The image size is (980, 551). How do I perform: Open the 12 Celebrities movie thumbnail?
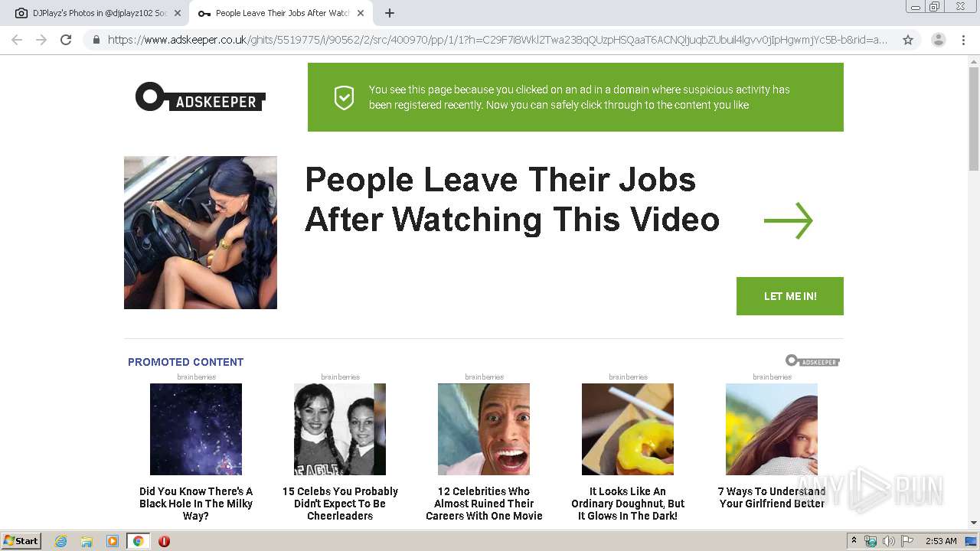484,429
